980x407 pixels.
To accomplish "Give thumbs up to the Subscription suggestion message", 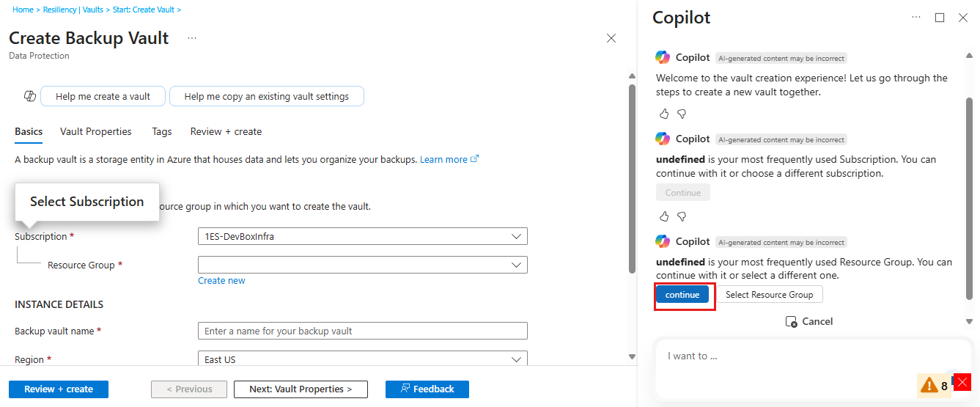I will pos(664,216).
